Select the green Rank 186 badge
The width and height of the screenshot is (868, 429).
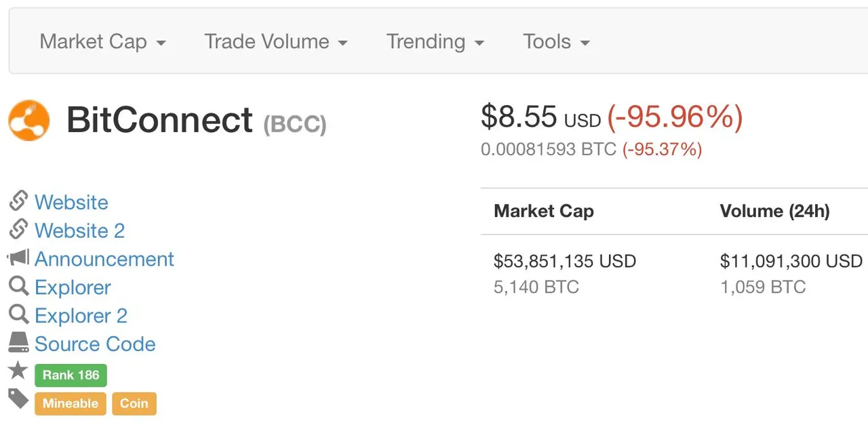(71, 375)
